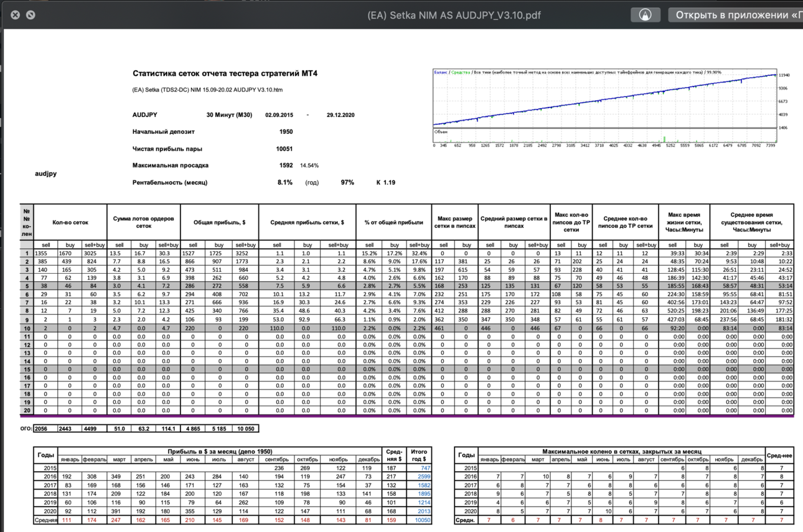Close the Quick Look preview window

click(16, 15)
